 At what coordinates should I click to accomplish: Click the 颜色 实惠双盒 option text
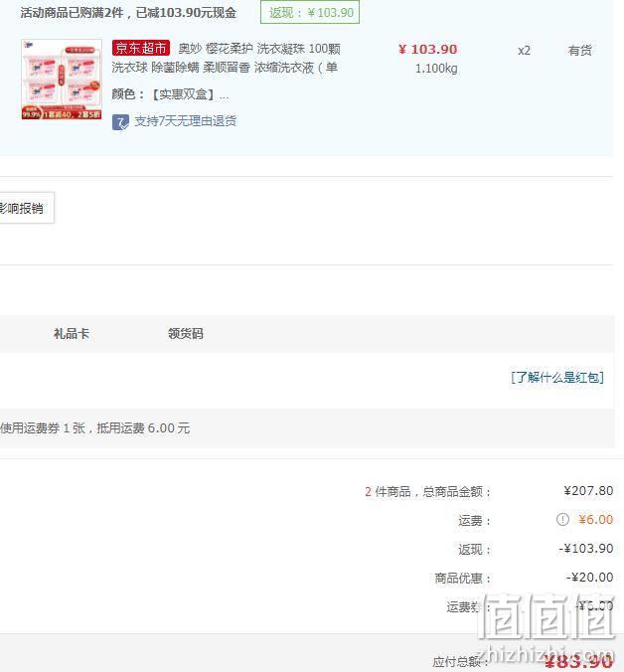[170, 94]
